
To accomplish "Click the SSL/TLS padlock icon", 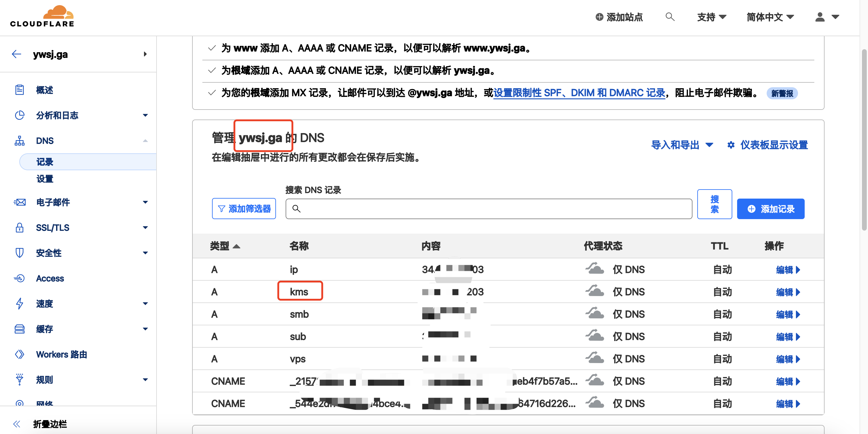I will (x=20, y=228).
